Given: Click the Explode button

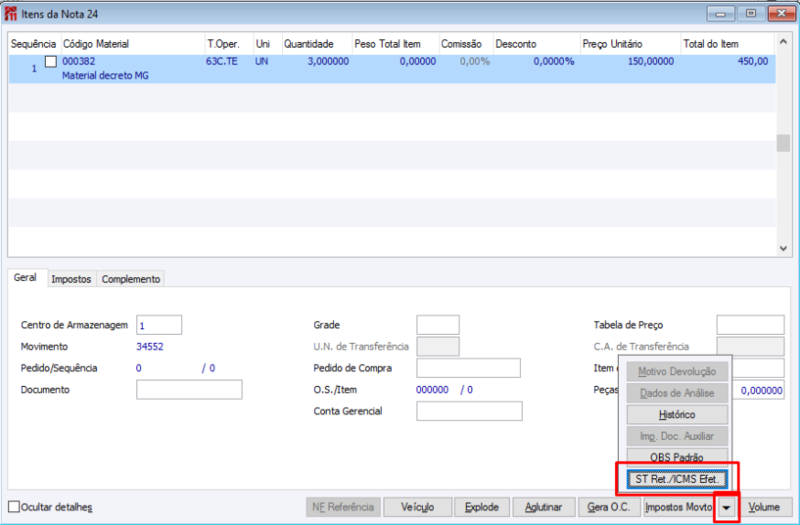Looking at the screenshot, I should pos(482,507).
